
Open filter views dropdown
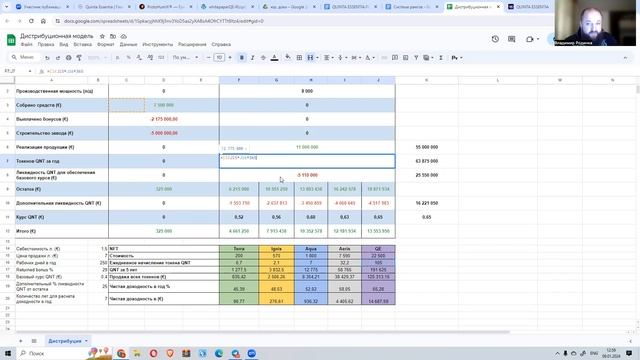coord(428,58)
